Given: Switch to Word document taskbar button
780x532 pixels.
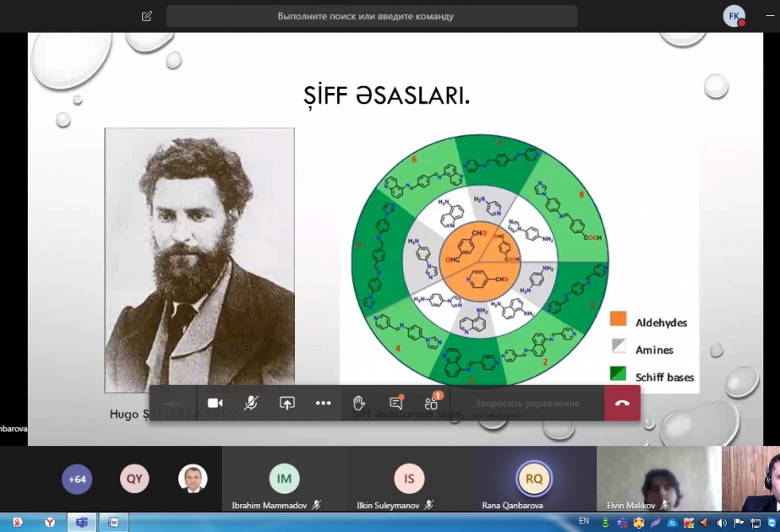Looking at the screenshot, I should pos(114,523).
